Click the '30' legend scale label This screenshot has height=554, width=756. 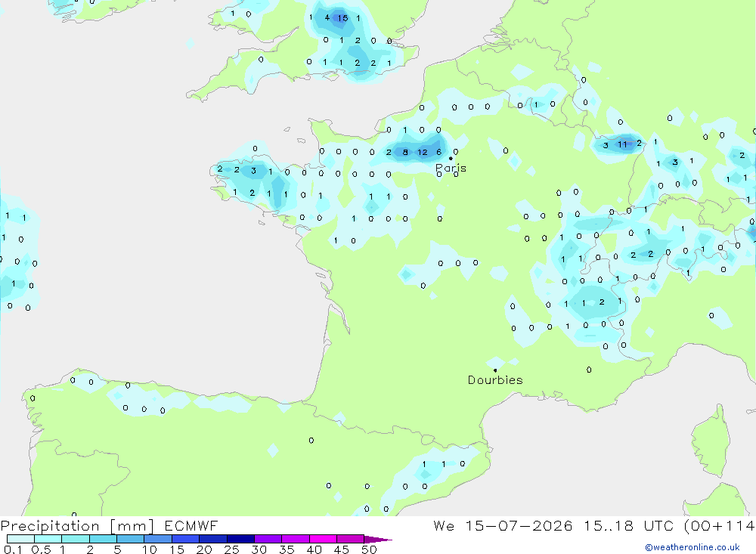coord(259,549)
